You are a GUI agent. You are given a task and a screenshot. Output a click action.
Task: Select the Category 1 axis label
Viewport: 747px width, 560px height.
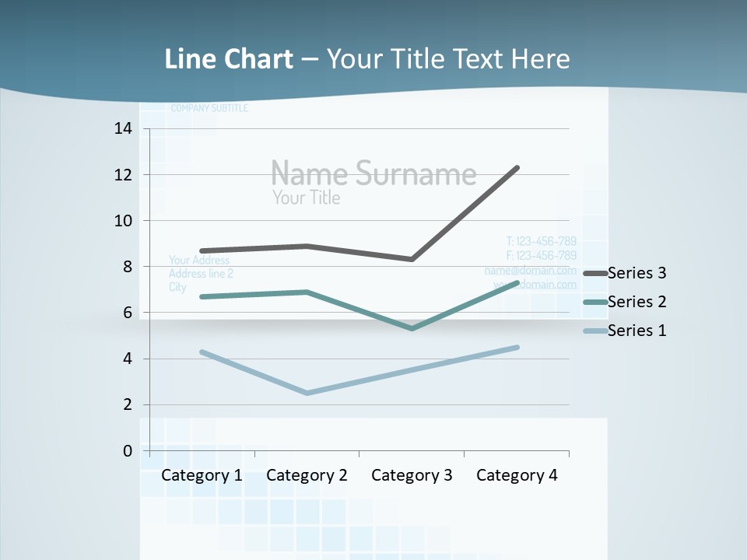pyautogui.click(x=202, y=475)
